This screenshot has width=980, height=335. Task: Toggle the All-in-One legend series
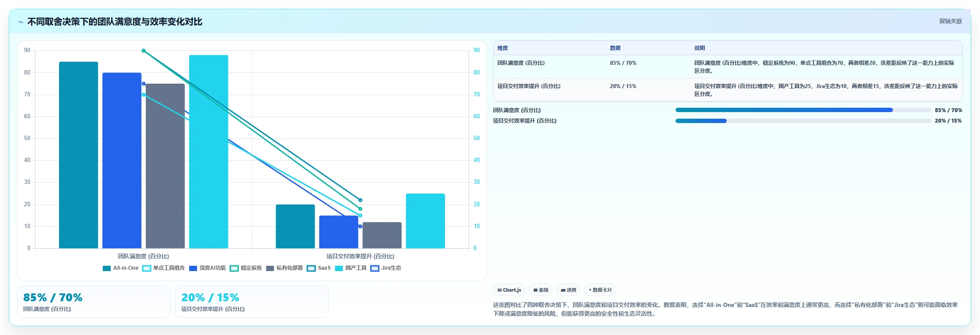point(120,268)
